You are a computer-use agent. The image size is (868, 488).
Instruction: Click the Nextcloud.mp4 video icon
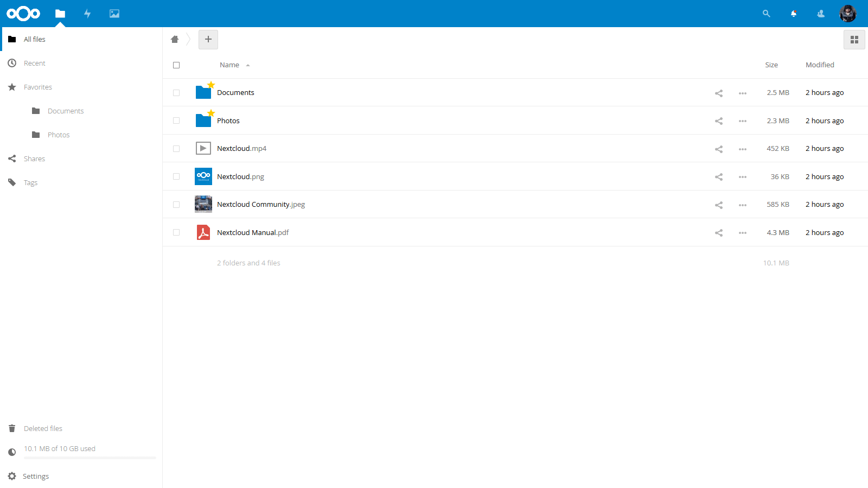tap(203, 148)
